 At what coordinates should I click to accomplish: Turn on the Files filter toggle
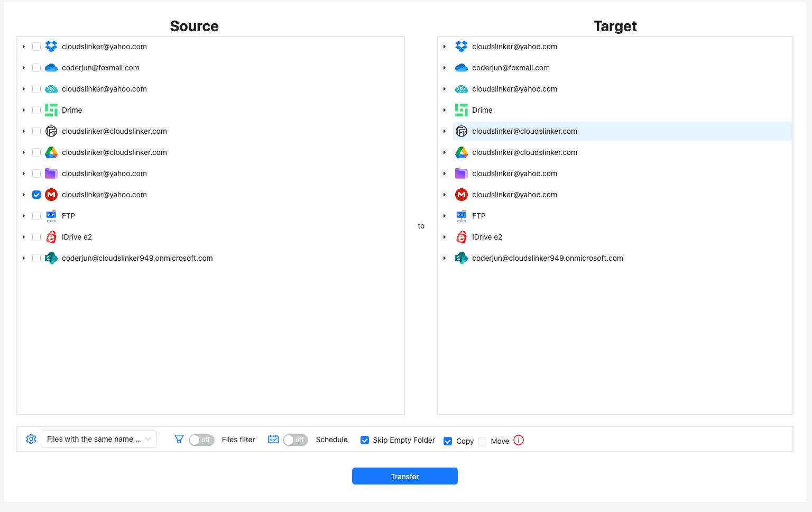click(201, 440)
